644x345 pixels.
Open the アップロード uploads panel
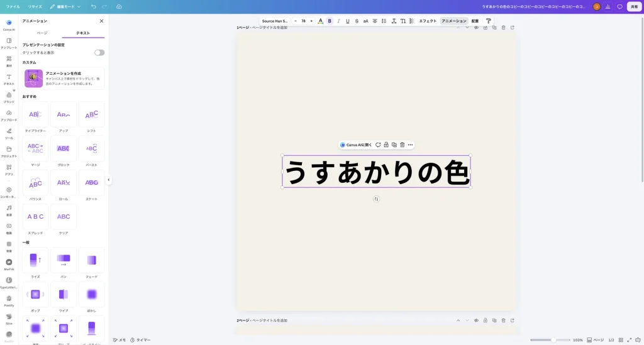9,115
